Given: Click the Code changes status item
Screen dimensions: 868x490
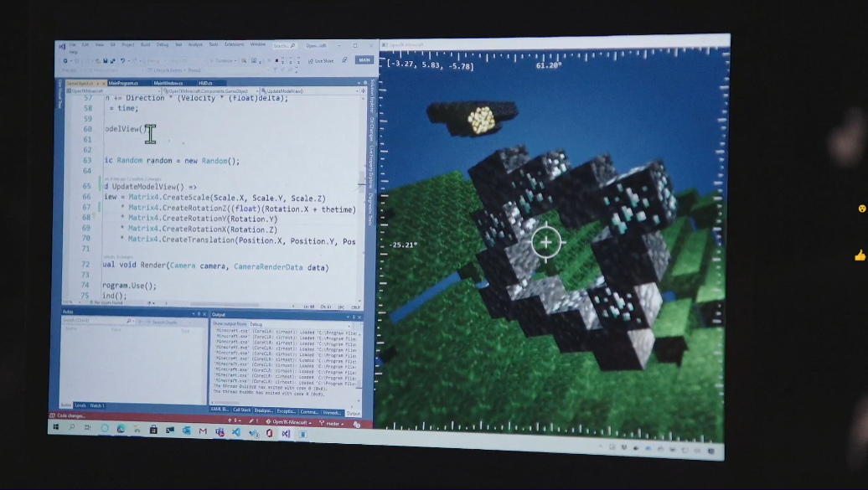Looking at the screenshot, I should coord(68,415).
